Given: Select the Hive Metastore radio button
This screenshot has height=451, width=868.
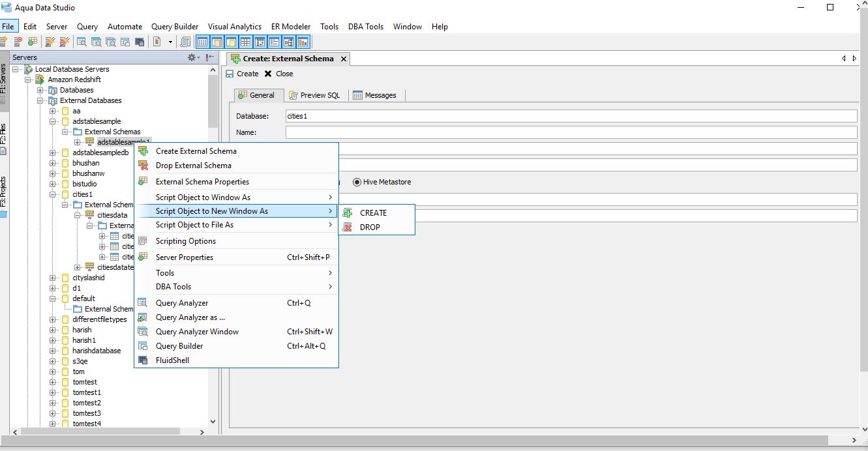Looking at the screenshot, I should [x=357, y=182].
